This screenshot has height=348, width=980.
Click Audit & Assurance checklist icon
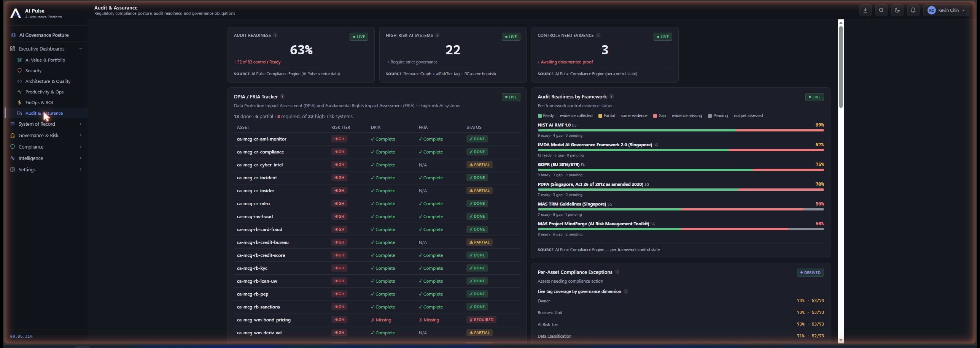click(19, 113)
